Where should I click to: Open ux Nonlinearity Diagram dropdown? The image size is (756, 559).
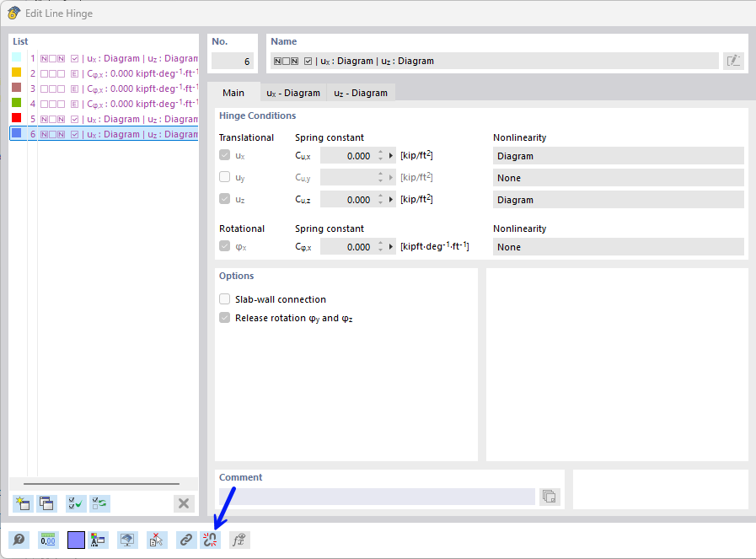pos(618,156)
